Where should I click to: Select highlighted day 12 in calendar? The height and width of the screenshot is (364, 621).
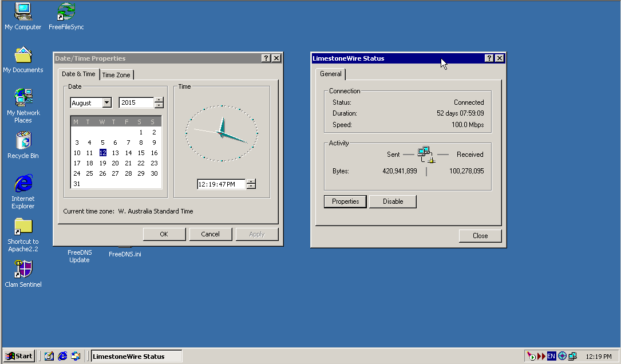(x=102, y=153)
